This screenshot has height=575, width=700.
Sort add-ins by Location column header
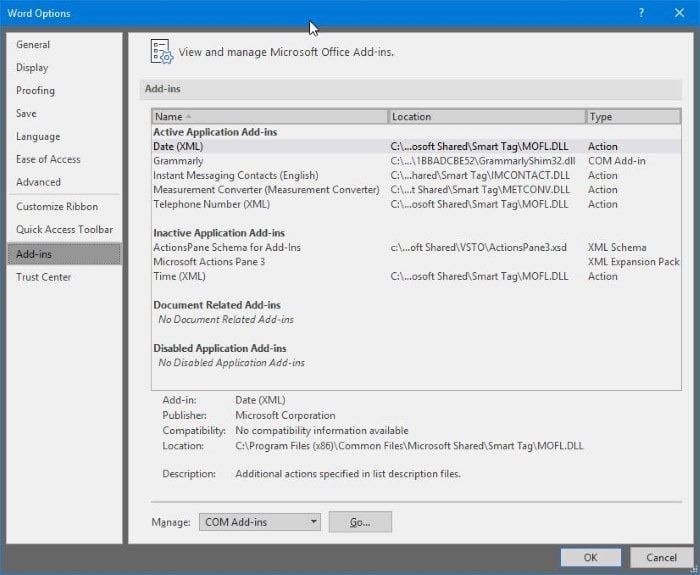click(x=487, y=117)
